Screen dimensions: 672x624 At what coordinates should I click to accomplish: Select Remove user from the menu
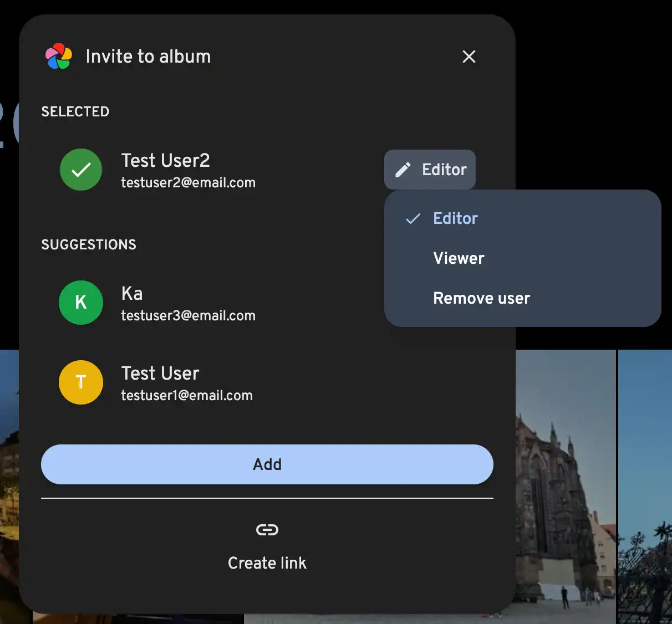pos(481,298)
